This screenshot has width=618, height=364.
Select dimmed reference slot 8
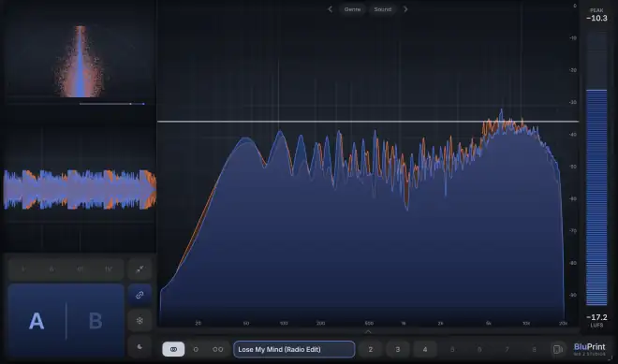pos(534,349)
